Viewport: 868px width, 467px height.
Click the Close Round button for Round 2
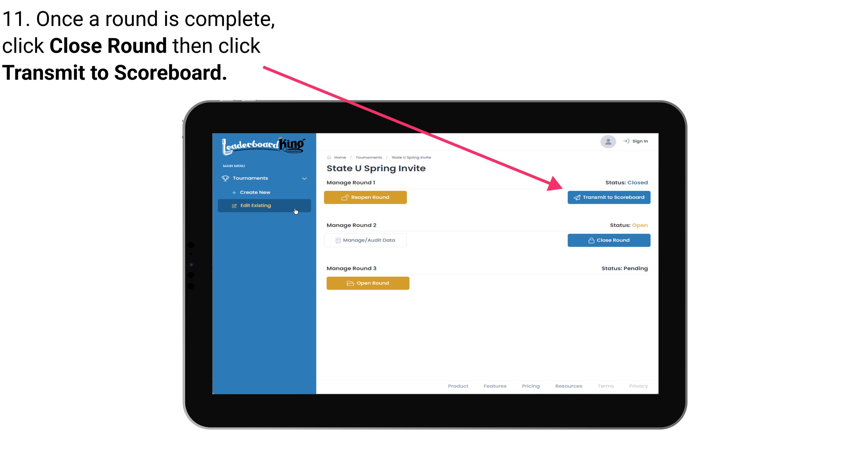tap(608, 240)
